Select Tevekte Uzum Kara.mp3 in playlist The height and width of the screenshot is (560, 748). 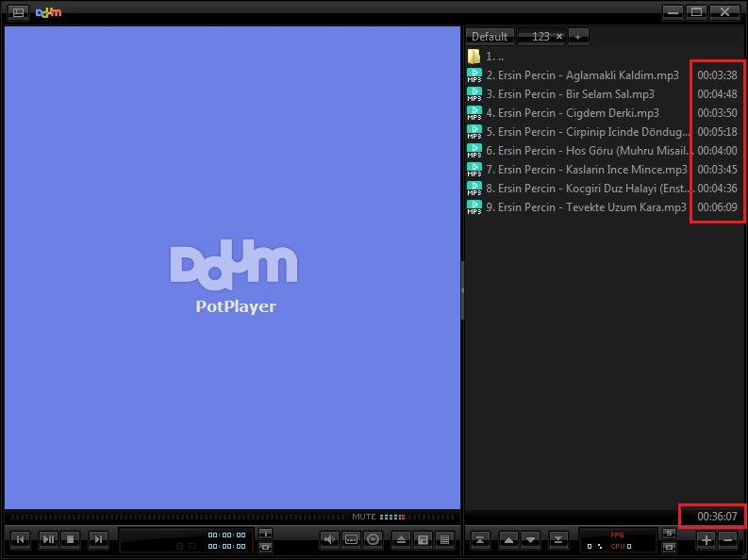click(x=603, y=206)
